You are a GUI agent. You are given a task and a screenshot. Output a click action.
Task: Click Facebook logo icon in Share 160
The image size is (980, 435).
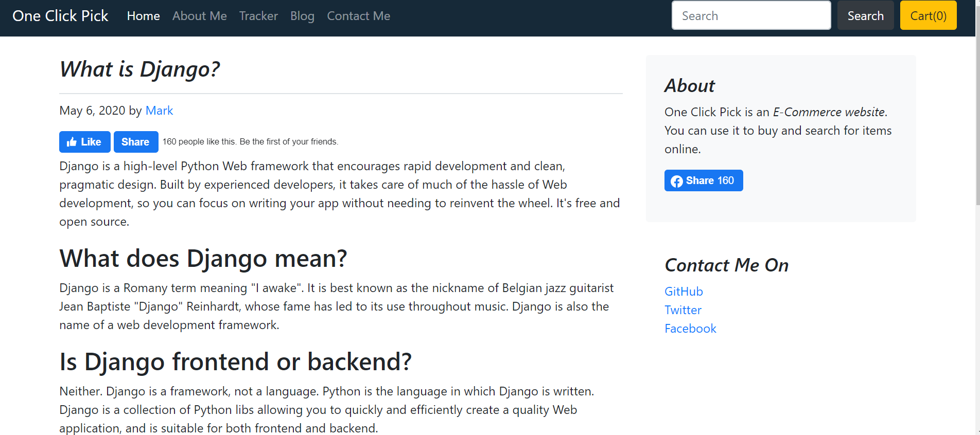[x=677, y=181]
